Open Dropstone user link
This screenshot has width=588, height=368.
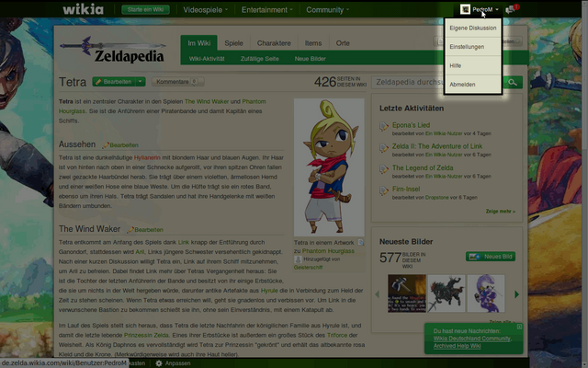point(437,198)
